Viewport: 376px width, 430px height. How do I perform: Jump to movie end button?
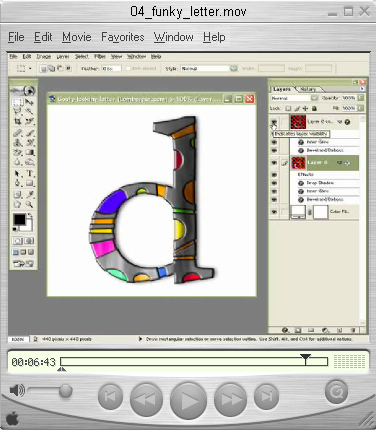coord(266,396)
